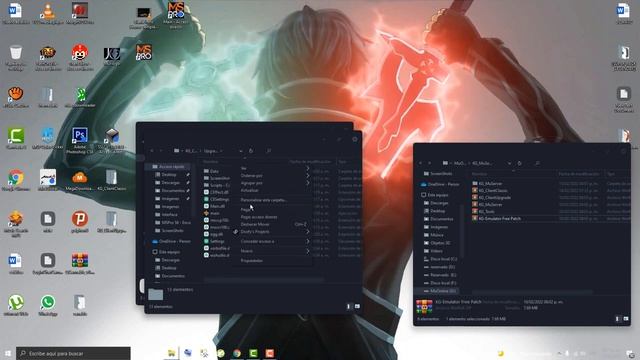This screenshot has width=640, height=360.
Task: Click horizontal scrollbar in left Explorer window
Action: [x=264, y=280]
